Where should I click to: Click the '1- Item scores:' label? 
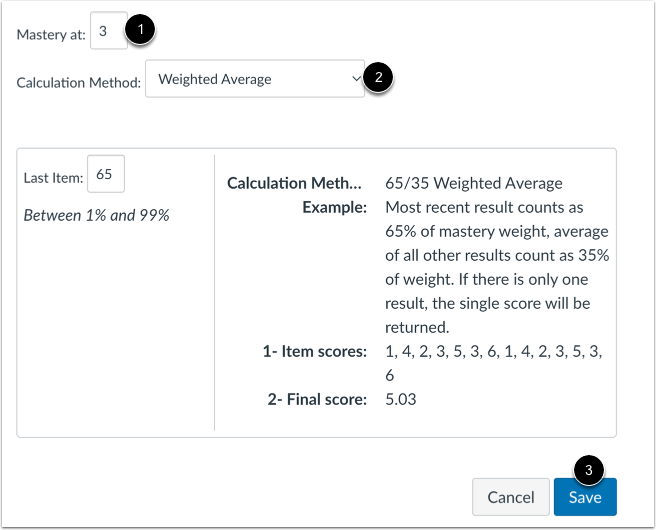pyautogui.click(x=315, y=351)
